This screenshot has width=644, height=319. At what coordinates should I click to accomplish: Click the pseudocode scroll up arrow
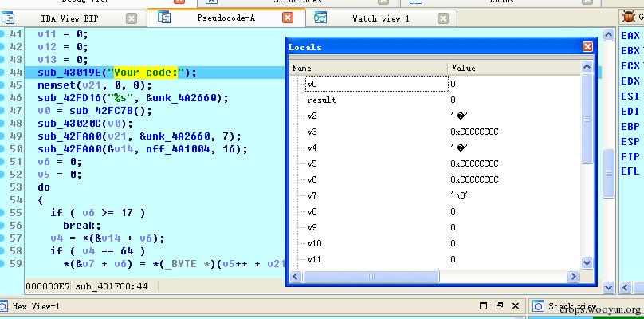point(609,35)
